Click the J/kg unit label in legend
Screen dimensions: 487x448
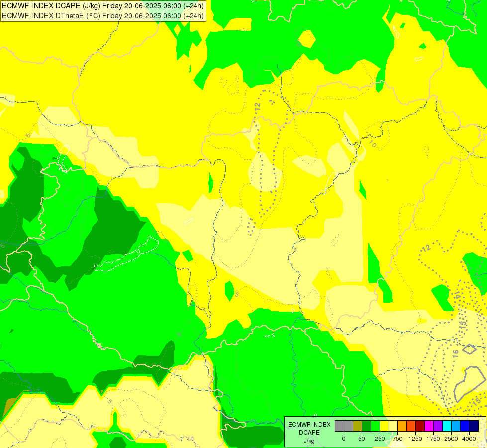(x=309, y=441)
